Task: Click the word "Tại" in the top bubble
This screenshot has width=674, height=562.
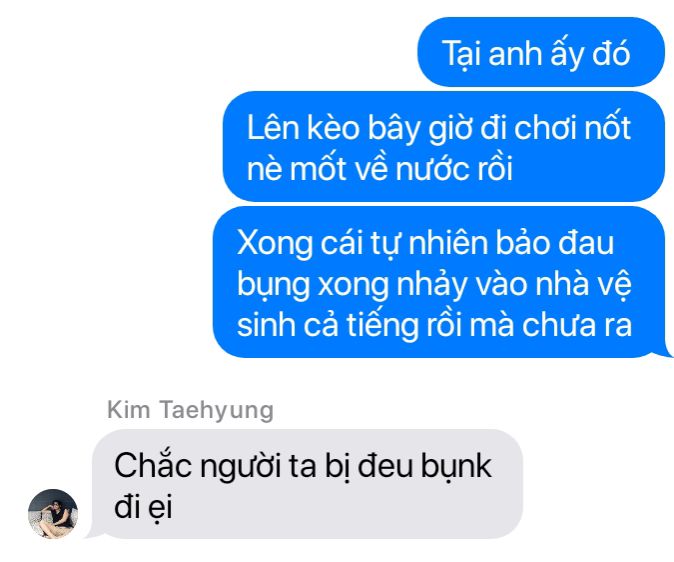Action: tap(462, 54)
